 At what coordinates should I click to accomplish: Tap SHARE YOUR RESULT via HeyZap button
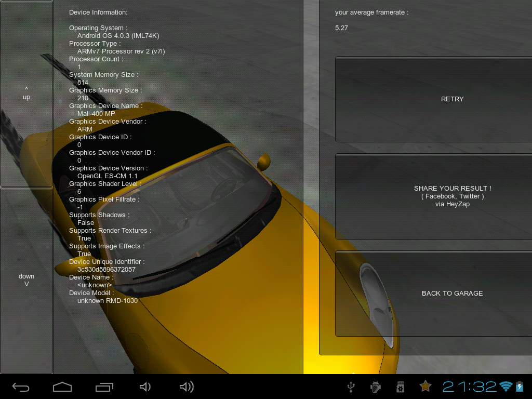[x=434, y=196]
